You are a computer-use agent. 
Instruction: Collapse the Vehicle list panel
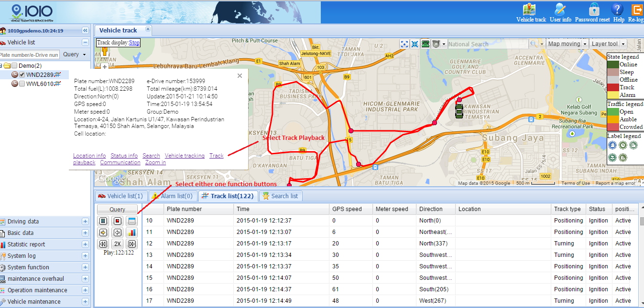point(85,42)
